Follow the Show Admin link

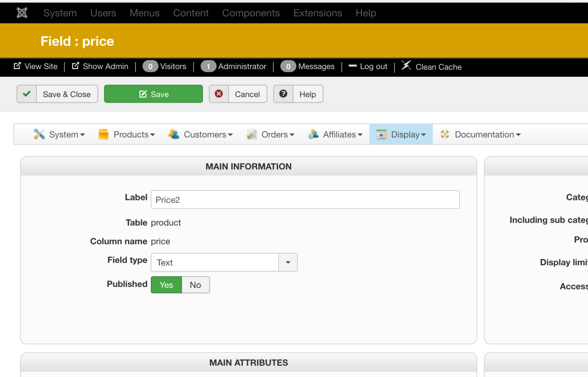click(105, 66)
